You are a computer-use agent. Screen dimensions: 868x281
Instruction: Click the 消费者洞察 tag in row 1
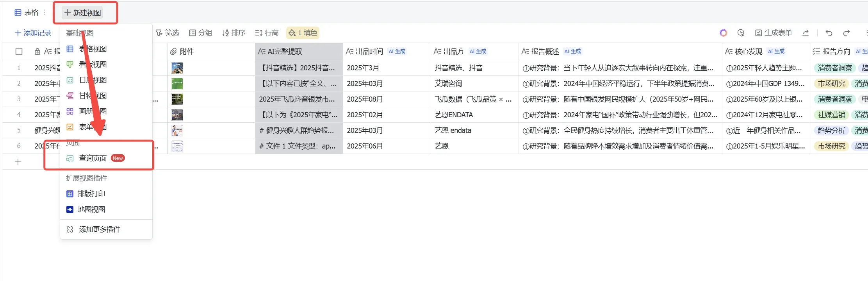point(835,68)
